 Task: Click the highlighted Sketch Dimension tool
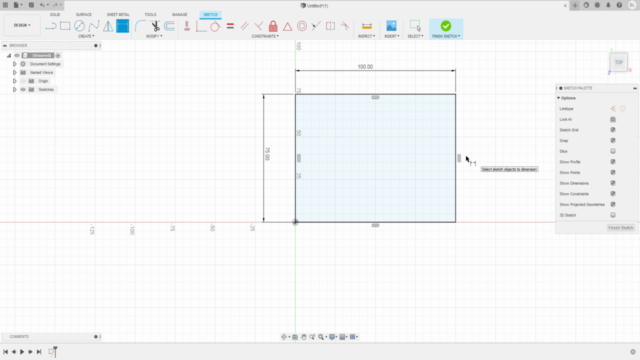pyautogui.click(x=122, y=26)
